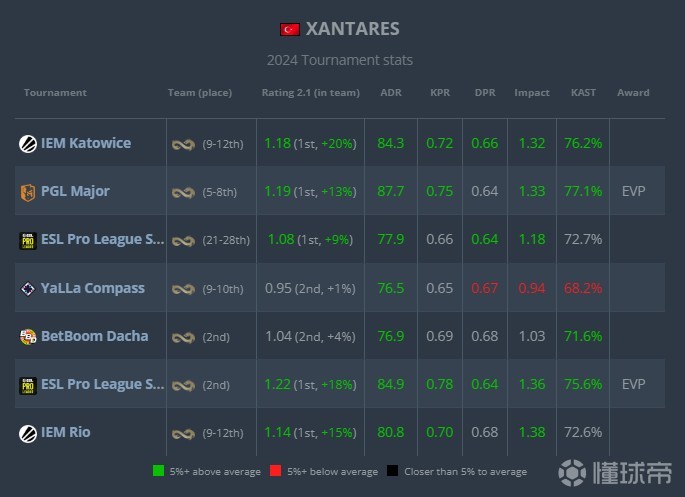The image size is (685, 497).
Task: Click the ADR column header
Action: [x=391, y=93]
